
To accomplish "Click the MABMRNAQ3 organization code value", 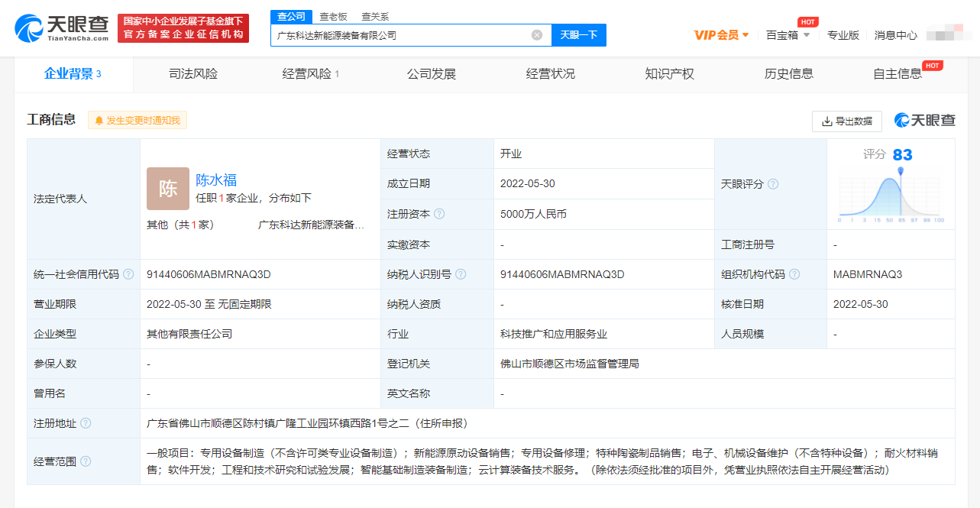I will coord(868,274).
